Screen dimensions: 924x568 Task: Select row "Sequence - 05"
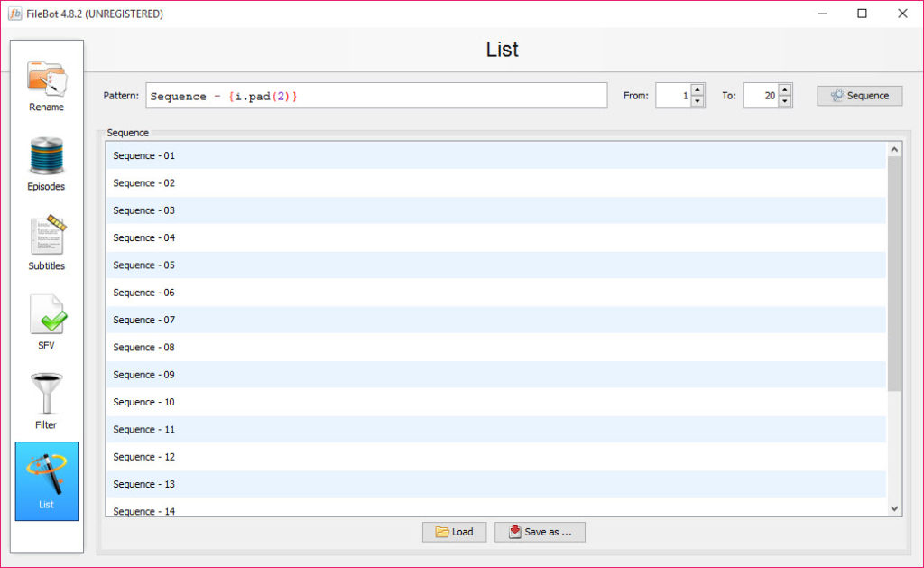[496, 265]
